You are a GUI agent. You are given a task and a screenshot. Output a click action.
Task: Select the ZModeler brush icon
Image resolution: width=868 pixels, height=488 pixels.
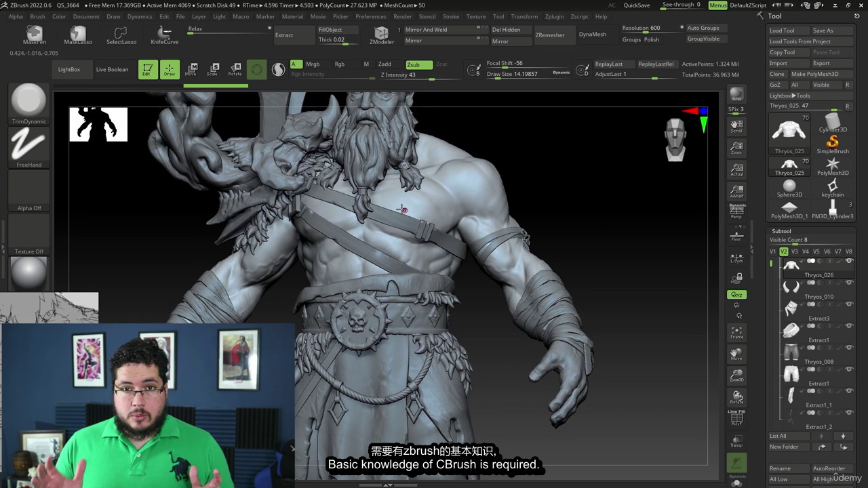point(382,35)
